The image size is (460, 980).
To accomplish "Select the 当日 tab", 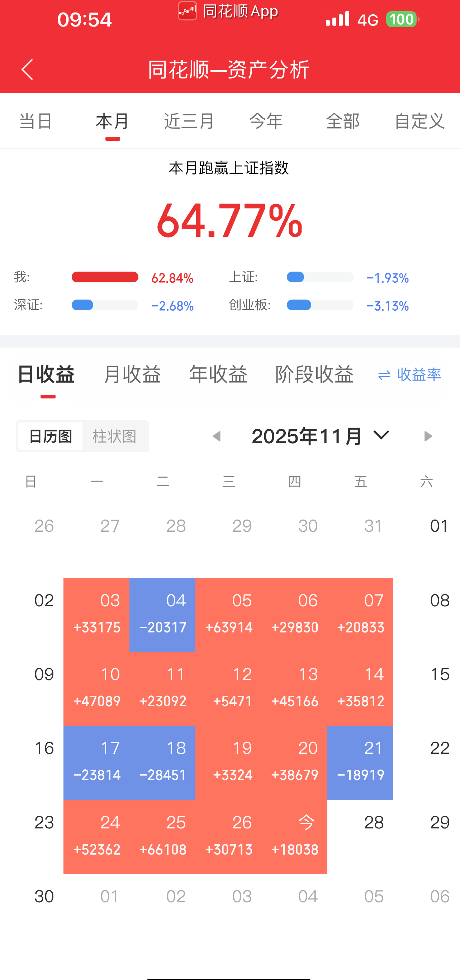I will 36,121.
